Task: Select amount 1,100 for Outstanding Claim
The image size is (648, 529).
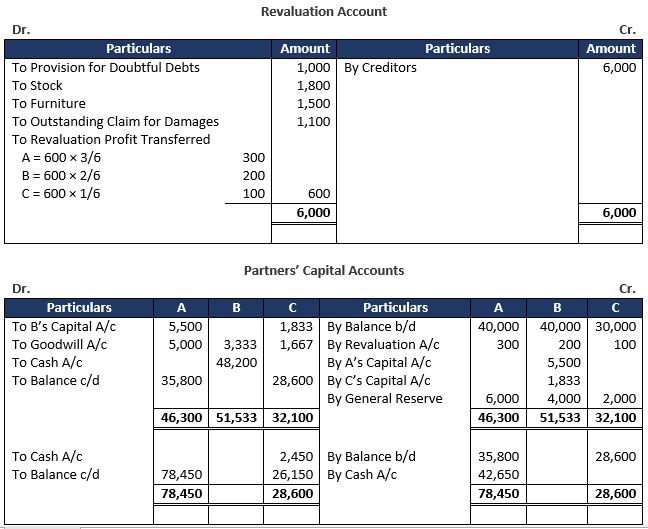Action: click(x=314, y=122)
